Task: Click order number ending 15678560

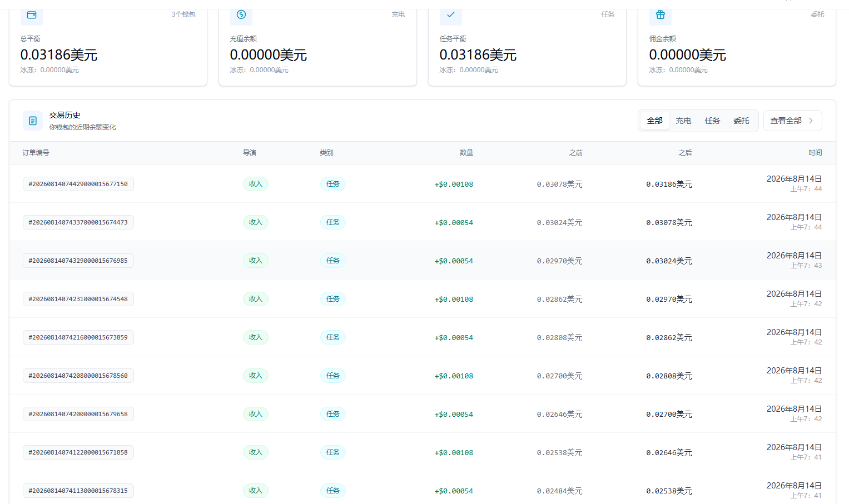Action: (x=78, y=376)
